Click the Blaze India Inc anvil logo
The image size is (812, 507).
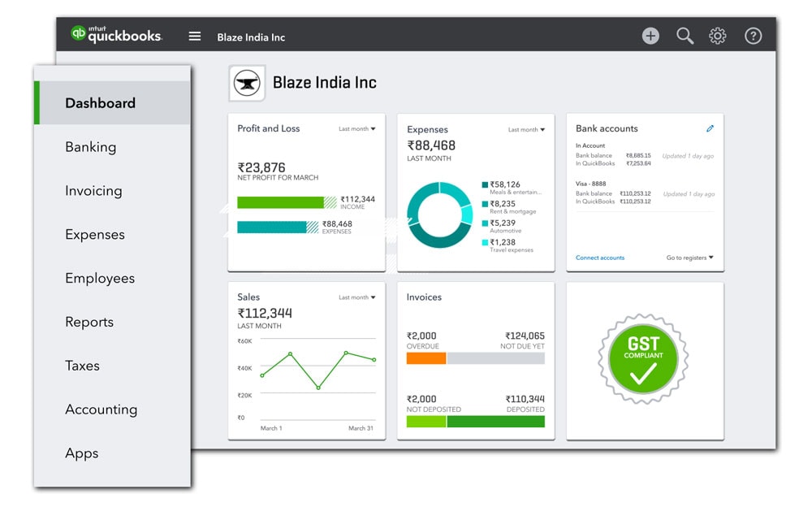pos(247,83)
